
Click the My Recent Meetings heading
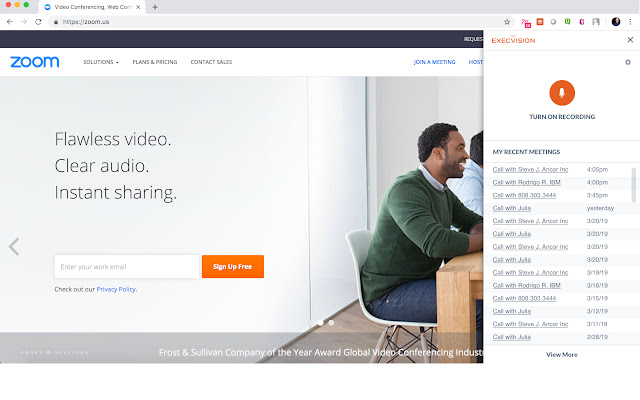[526, 152]
